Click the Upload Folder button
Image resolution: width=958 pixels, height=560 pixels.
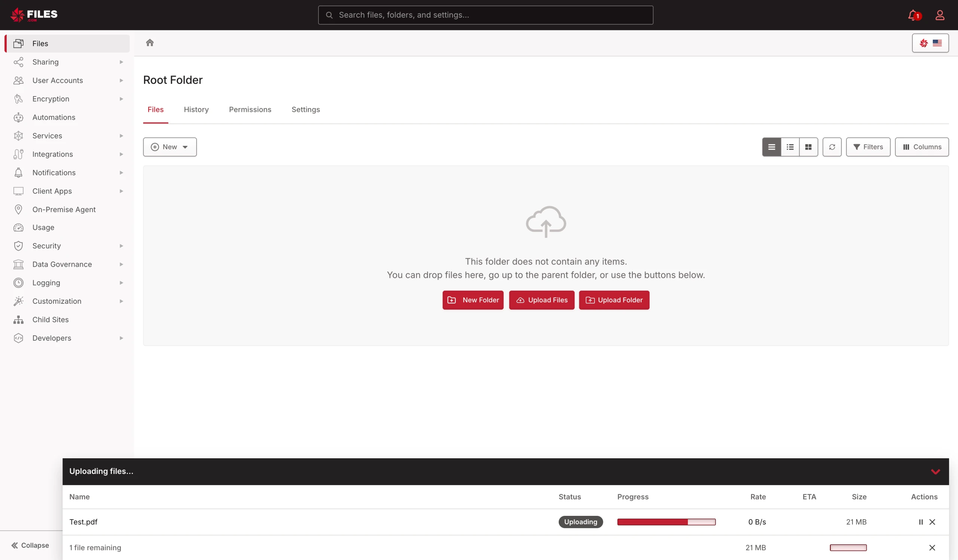614,300
